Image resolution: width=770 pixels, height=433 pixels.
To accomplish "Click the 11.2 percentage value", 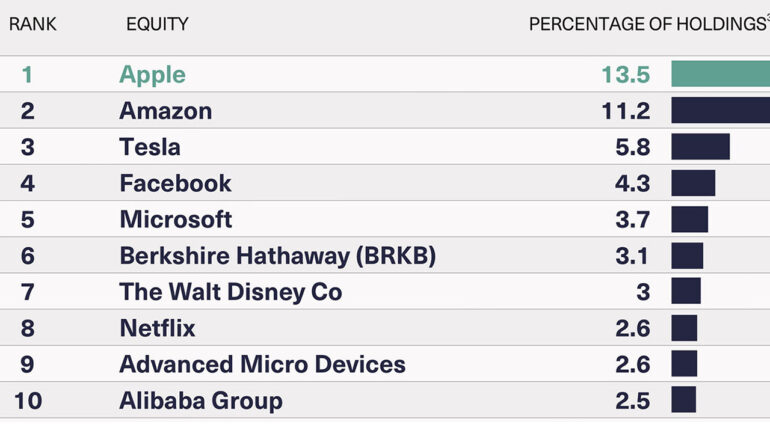I will [626, 111].
